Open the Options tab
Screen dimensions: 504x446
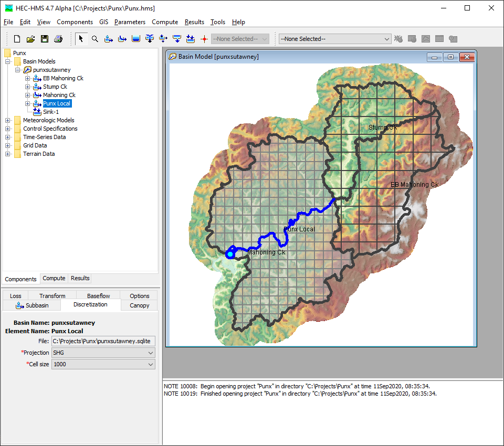(x=140, y=295)
